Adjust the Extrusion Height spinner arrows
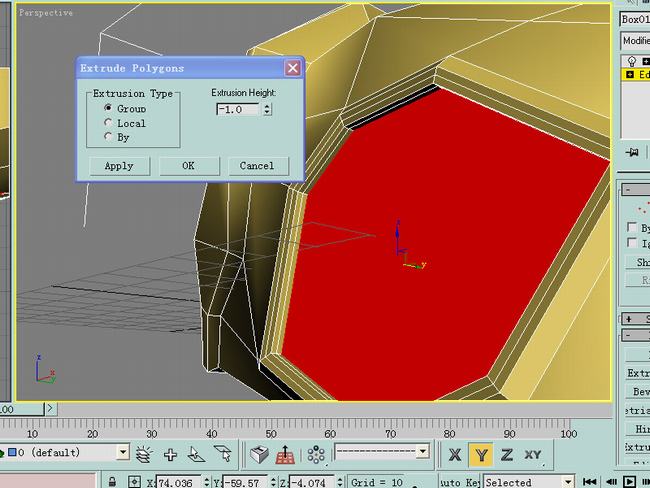650x488 pixels. tap(267, 109)
